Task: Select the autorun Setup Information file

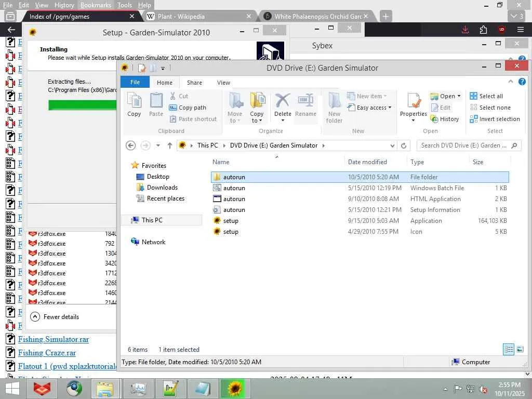Action: (x=360, y=210)
